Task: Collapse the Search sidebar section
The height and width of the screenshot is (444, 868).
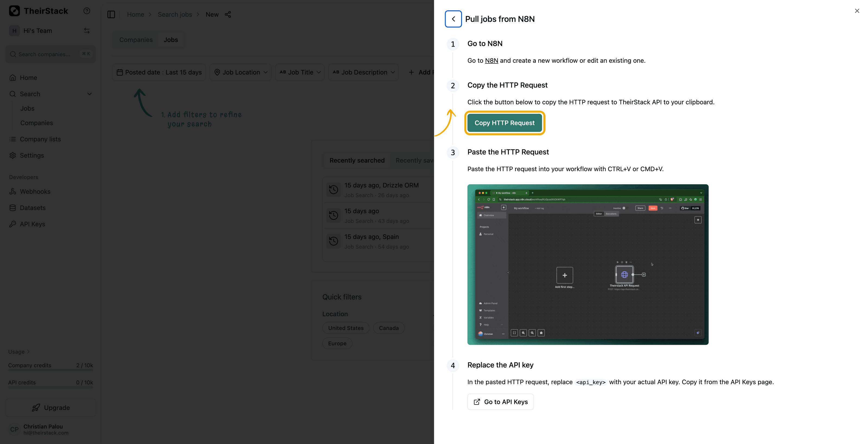Action: 89,94
